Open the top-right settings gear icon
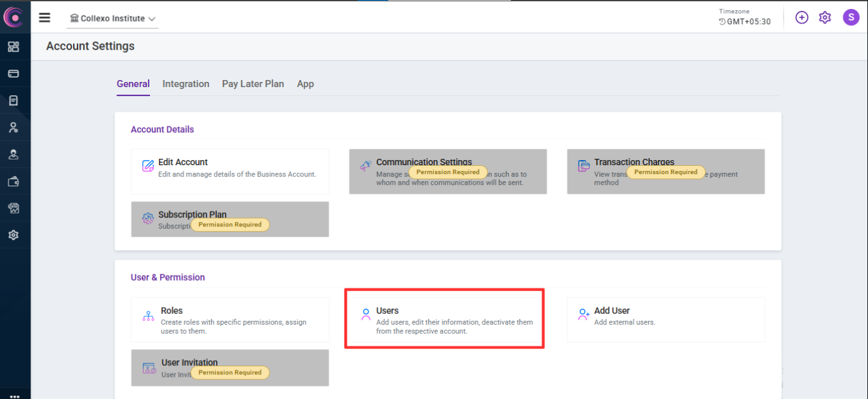The image size is (868, 399). coord(825,18)
